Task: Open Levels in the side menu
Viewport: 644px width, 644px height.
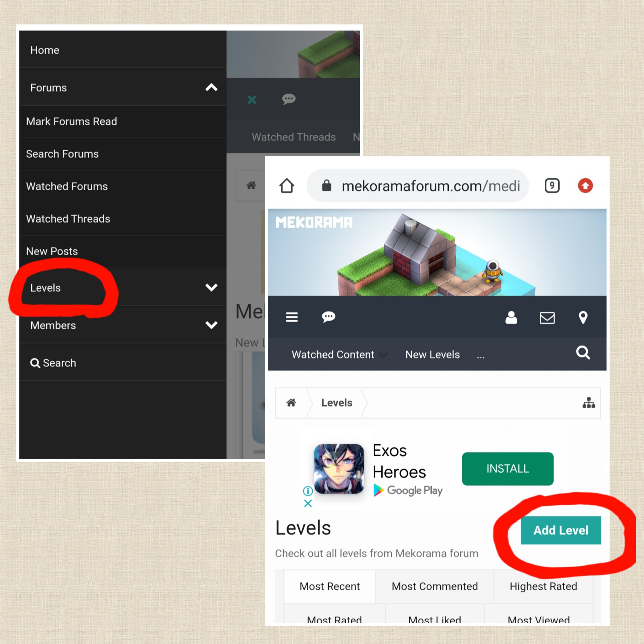Action: click(45, 288)
